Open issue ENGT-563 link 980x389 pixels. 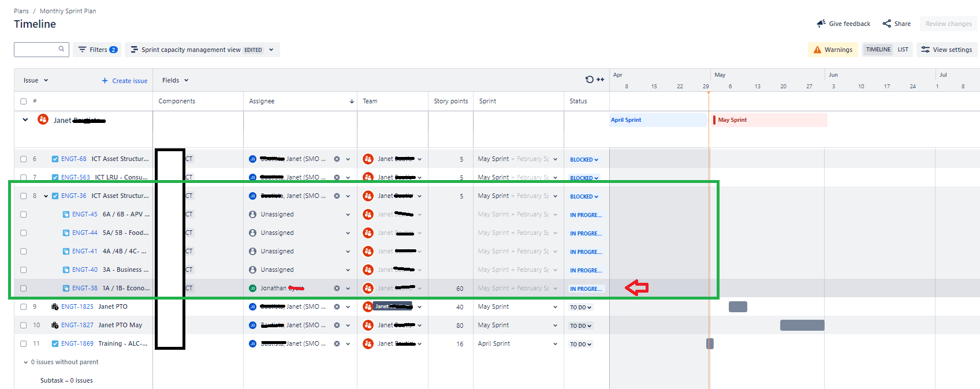(x=76, y=177)
